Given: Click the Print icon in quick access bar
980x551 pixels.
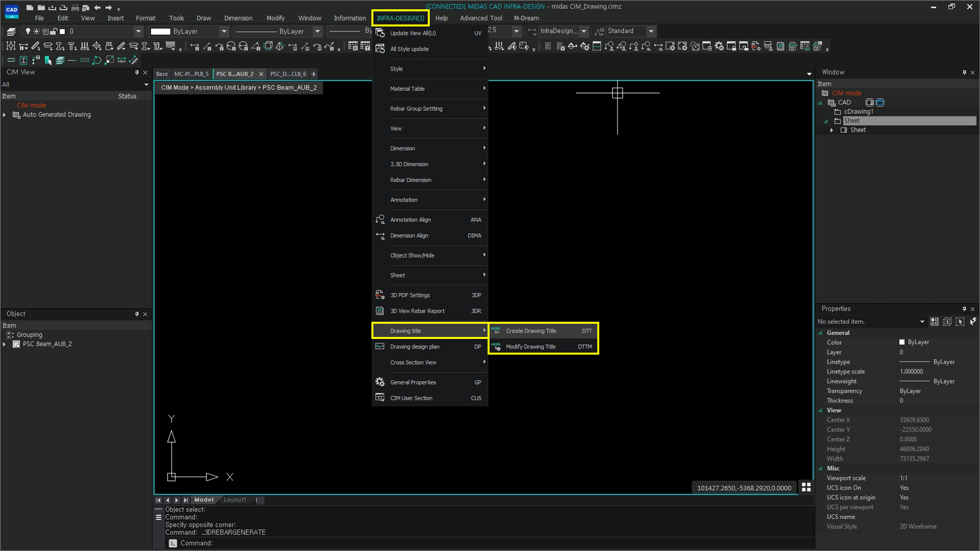Looking at the screenshot, I should coord(75,7).
